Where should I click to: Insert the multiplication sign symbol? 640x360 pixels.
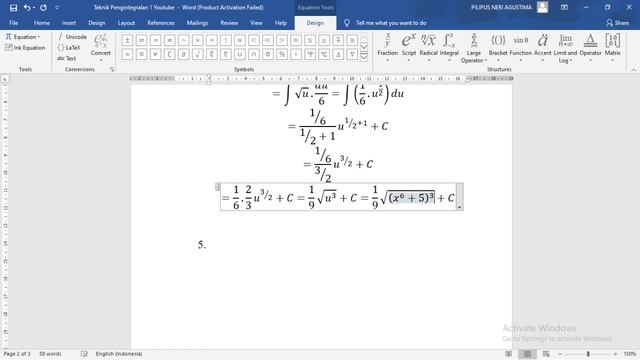198,40
